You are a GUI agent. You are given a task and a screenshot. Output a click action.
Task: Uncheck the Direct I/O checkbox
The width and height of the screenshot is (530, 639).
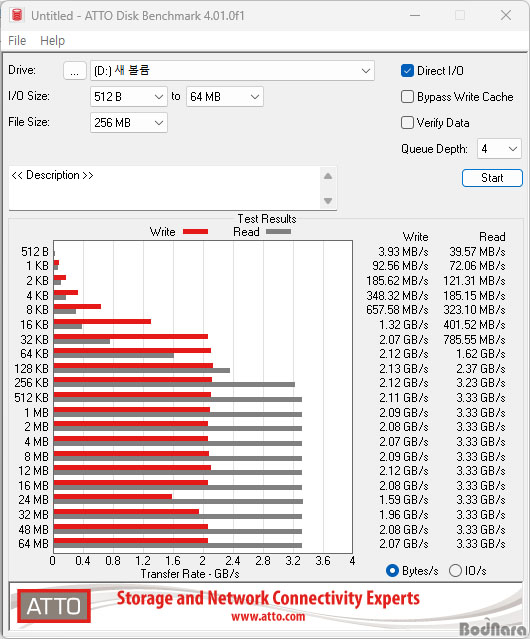click(407, 71)
